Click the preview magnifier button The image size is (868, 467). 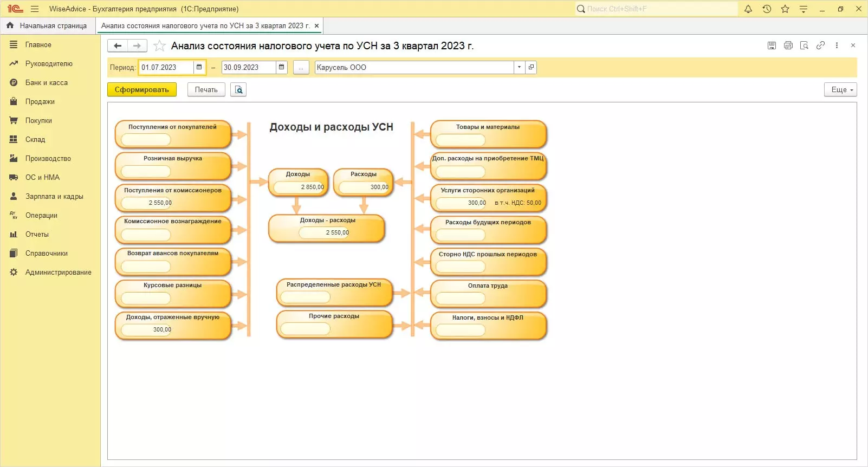click(238, 89)
